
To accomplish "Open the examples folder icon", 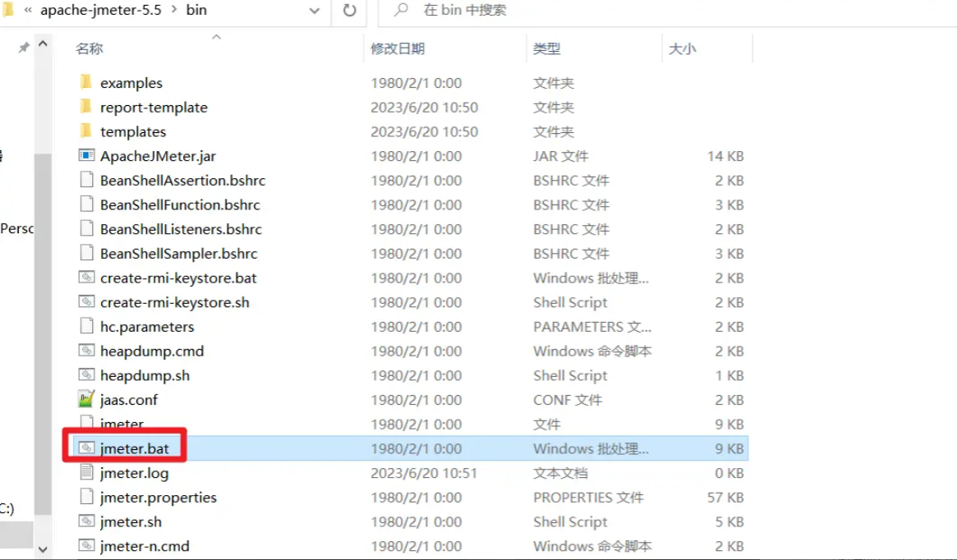I will pos(86,82).
